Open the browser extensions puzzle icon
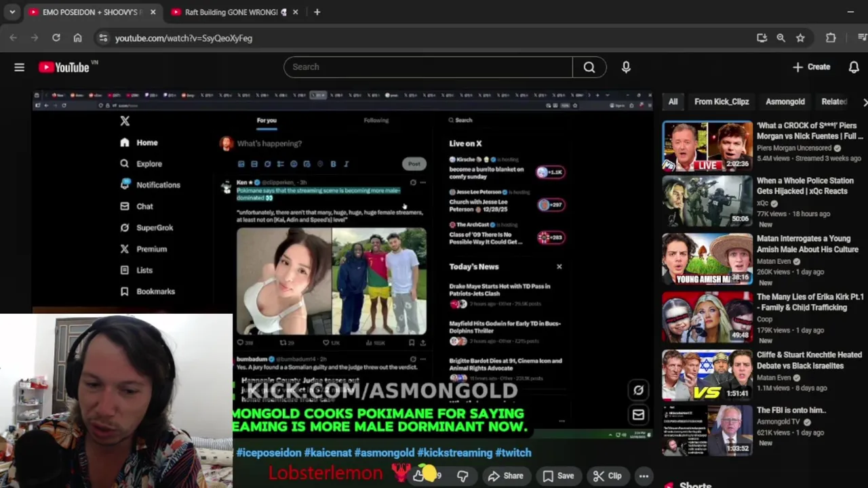This screenshot has height=488, width=868. click(831, 38)
